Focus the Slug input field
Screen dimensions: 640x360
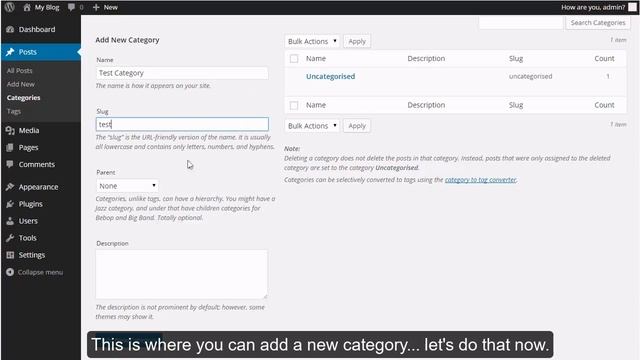click(x=182, y=124)
